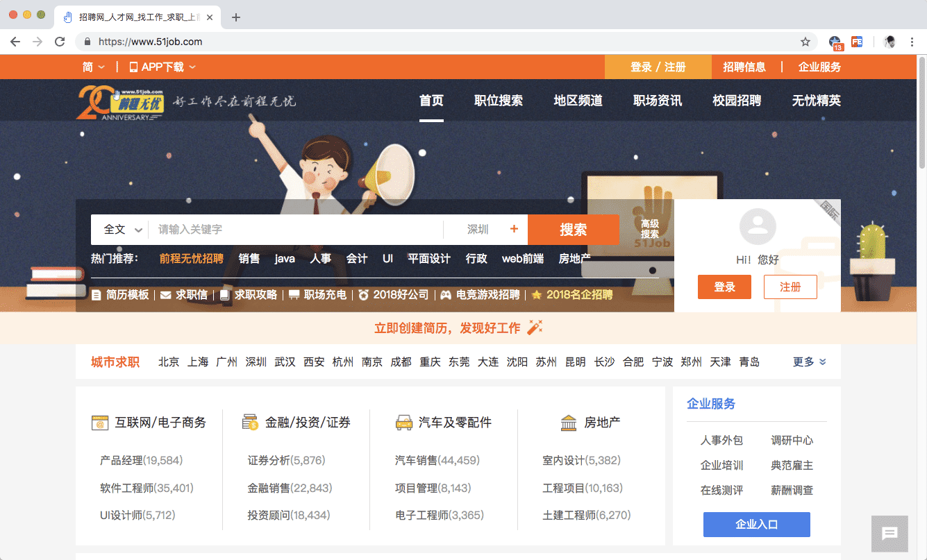Click the 前程无忧招聘 hot recommendation
The height and width of the screenshot is (560, 927).
tap(192, 258)
